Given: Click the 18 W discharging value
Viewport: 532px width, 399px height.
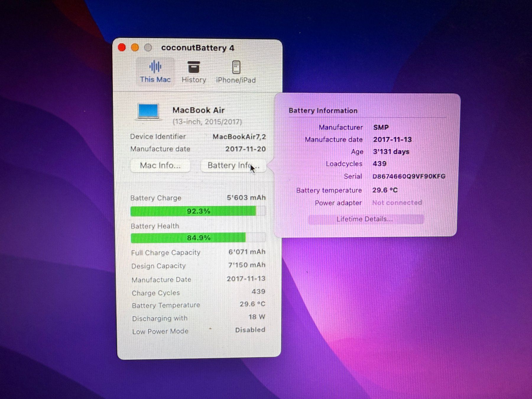Looking at the screenshot, I should point(257,317).
